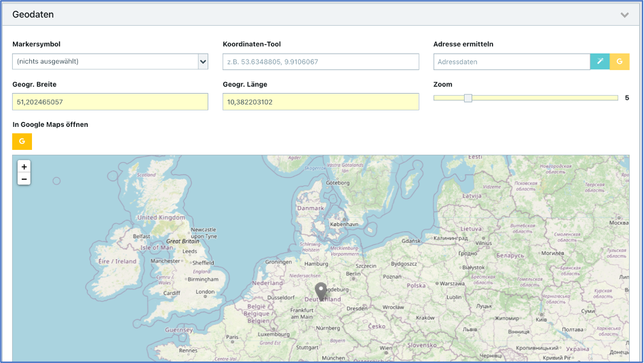This screenshot has width=644, height=363.
Task: Open the Markersymbol dropdown
Action: tap(110, 62)
